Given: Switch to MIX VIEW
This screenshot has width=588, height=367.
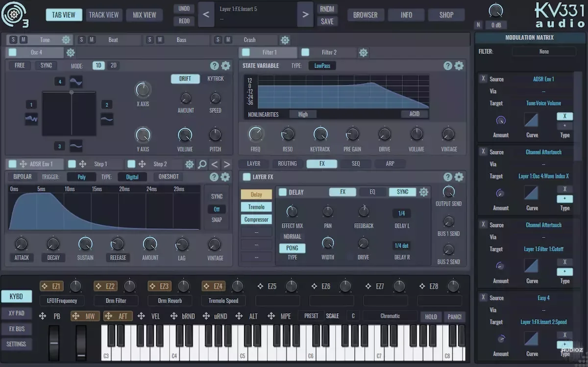Looking at the screenshot, I should coord(145,15).
